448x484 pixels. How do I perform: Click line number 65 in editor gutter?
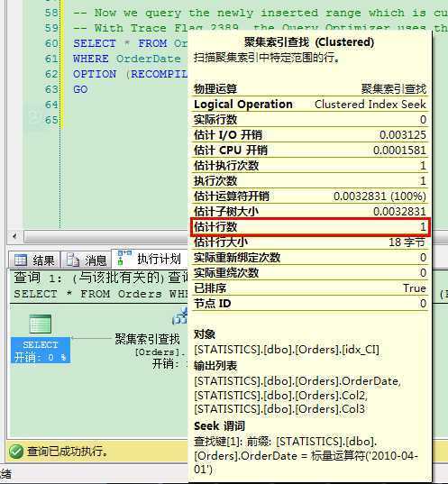pyautogui.click(x=51, y=120)
